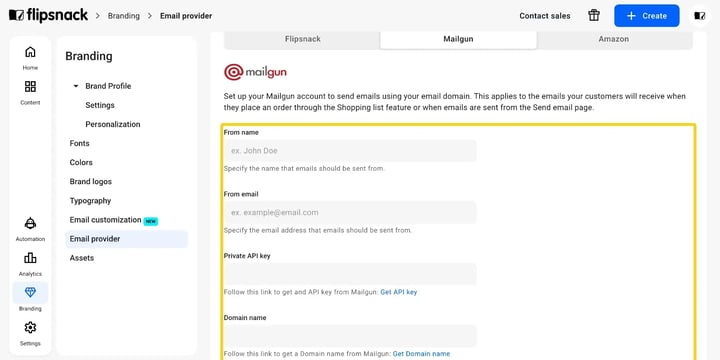Open Home from the sidebar
The image size is (720, 360).
pyautogui.click(x=30, y=58)
